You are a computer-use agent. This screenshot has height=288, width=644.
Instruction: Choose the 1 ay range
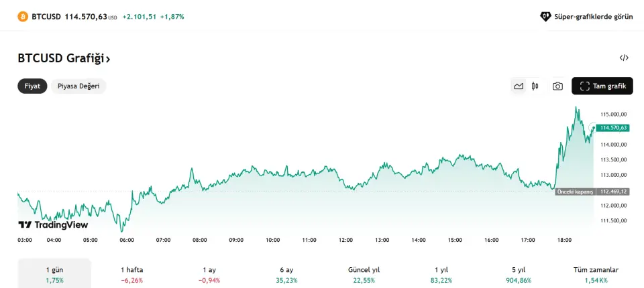point(209,274)
